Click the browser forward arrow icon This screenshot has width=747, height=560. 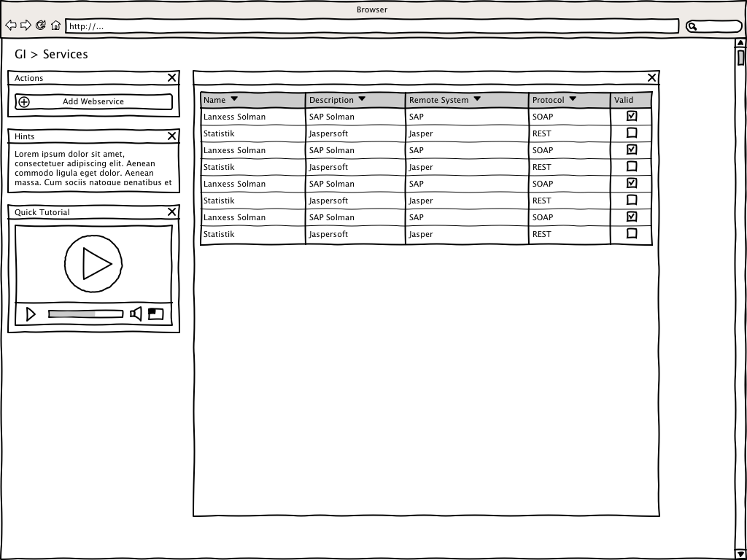click(26, 26)
